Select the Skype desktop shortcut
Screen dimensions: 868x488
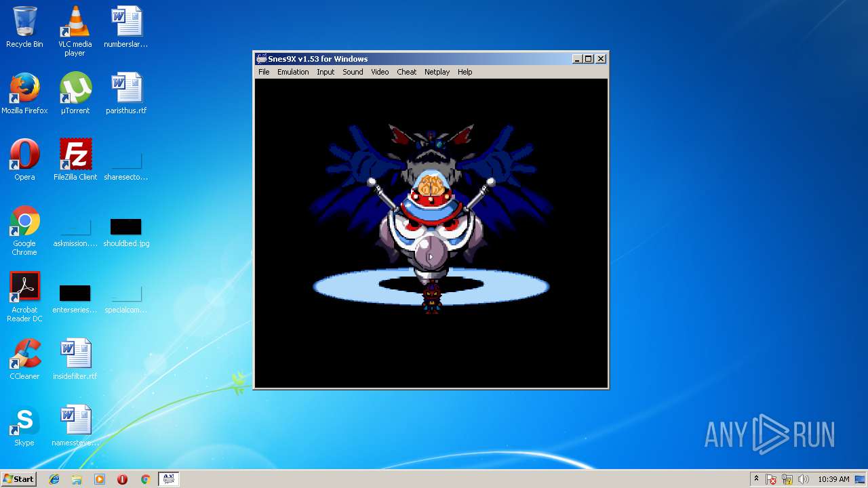[x=24, y=426]
